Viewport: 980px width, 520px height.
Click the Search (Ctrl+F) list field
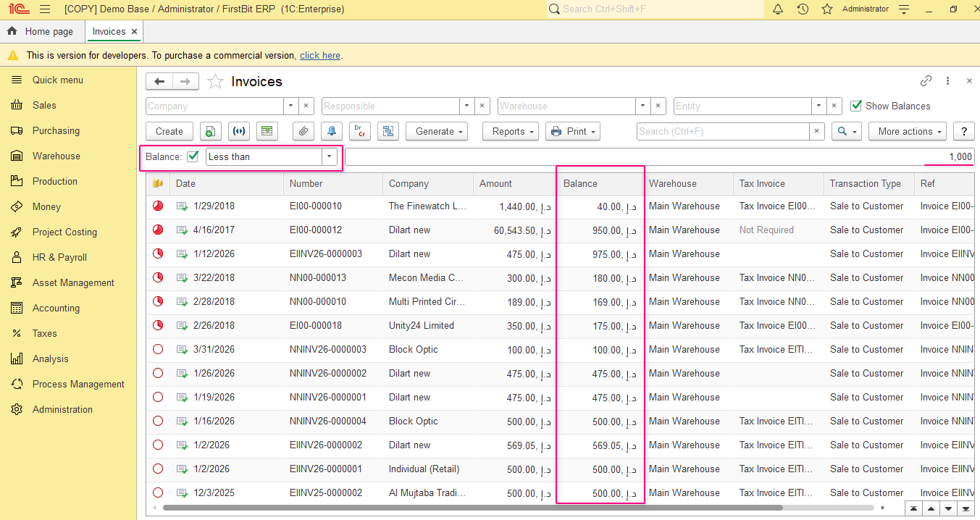(723, 131)
